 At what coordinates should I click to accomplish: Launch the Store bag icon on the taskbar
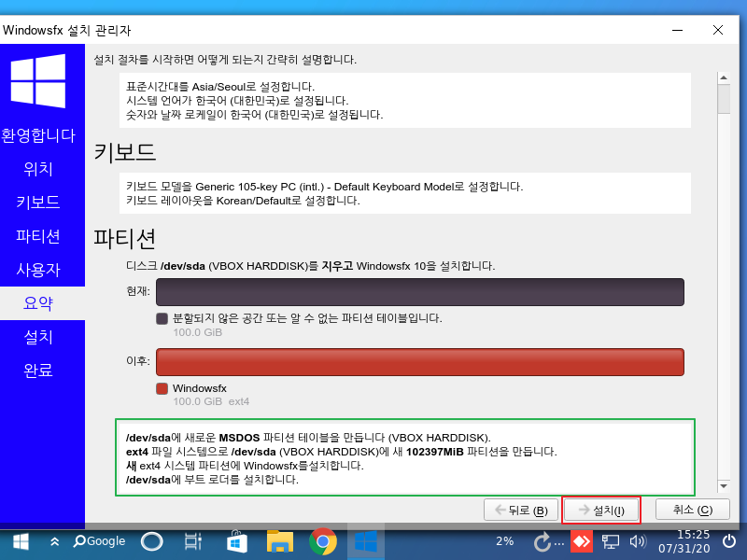point(237,541)
